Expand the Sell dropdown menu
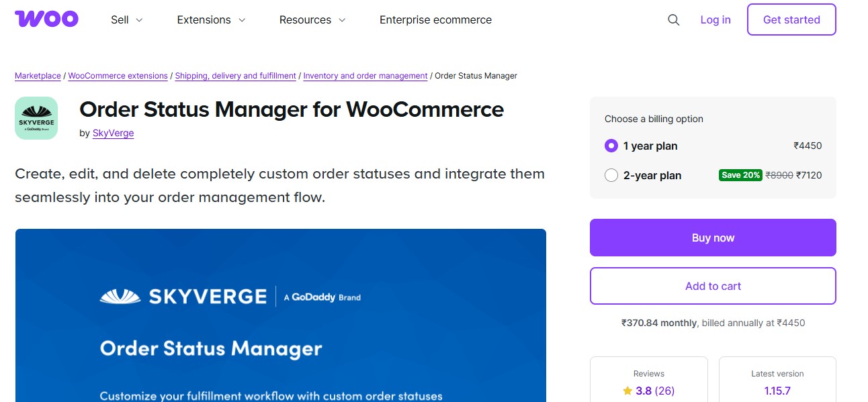This screenshot has width=868, height=402. [126, 19]
